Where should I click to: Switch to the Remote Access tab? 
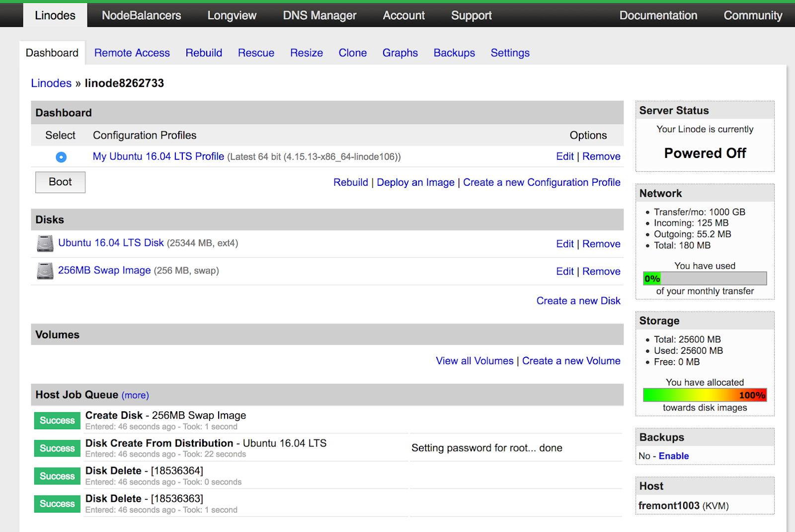tap(132, 53)
